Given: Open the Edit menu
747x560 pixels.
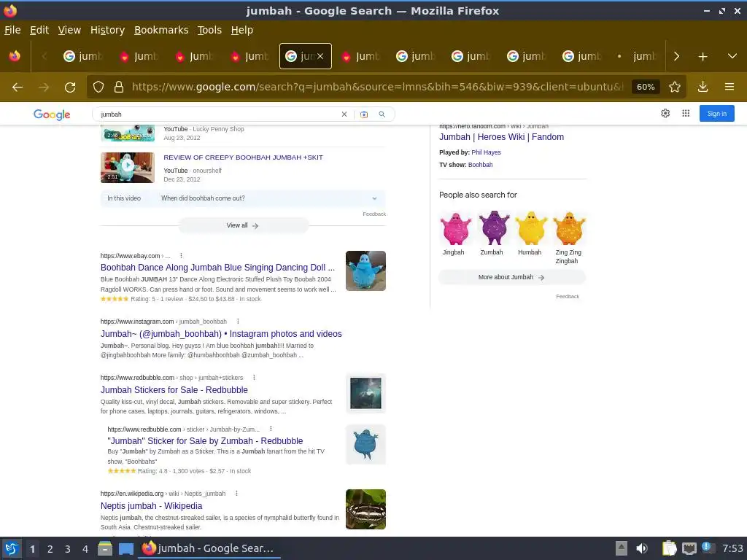Looking at the screenshot, I should 39,30.
